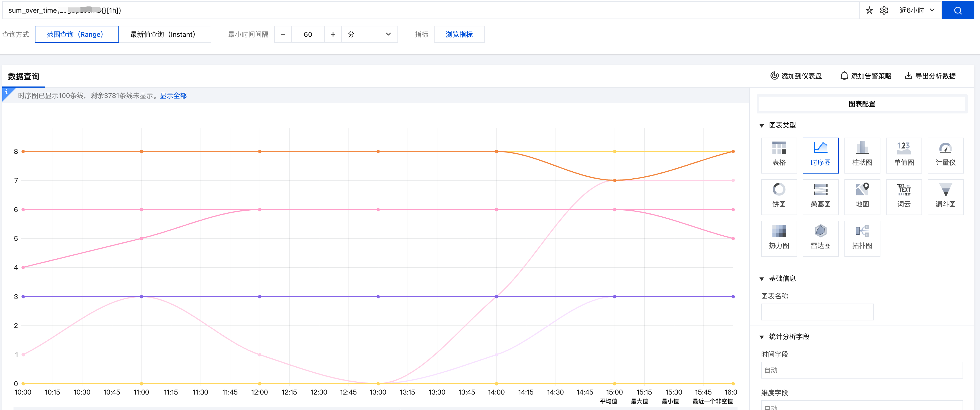Pick the heatmap (热力图) chart type
This screenshot has width=980, height=410.
(778, 238)
